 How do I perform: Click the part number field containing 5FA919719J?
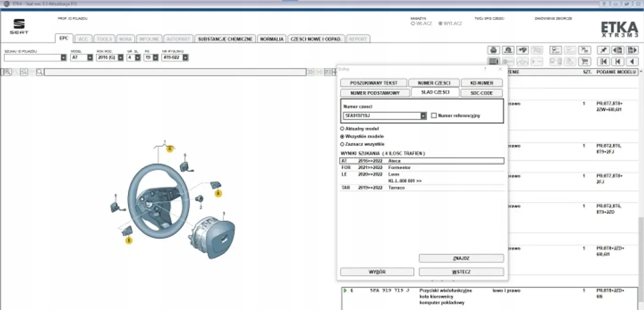click(x=382, y=116)
